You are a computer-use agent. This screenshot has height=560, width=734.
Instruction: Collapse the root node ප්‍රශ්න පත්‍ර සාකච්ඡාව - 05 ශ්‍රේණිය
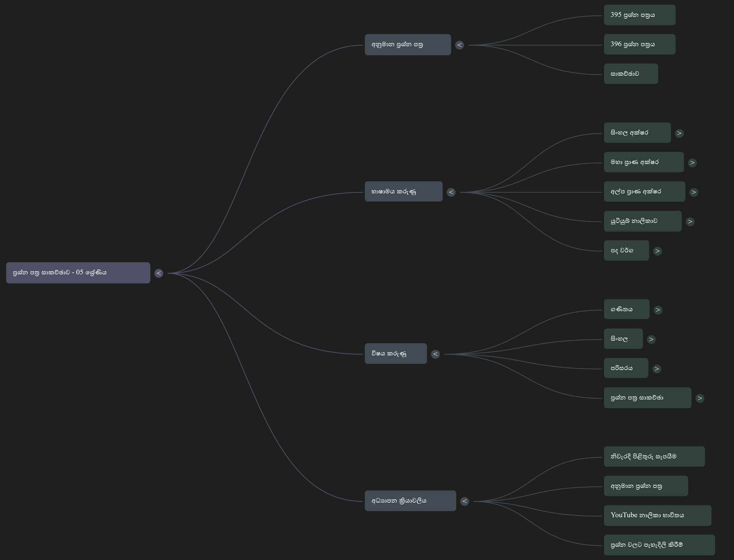[x=159, y=273]
